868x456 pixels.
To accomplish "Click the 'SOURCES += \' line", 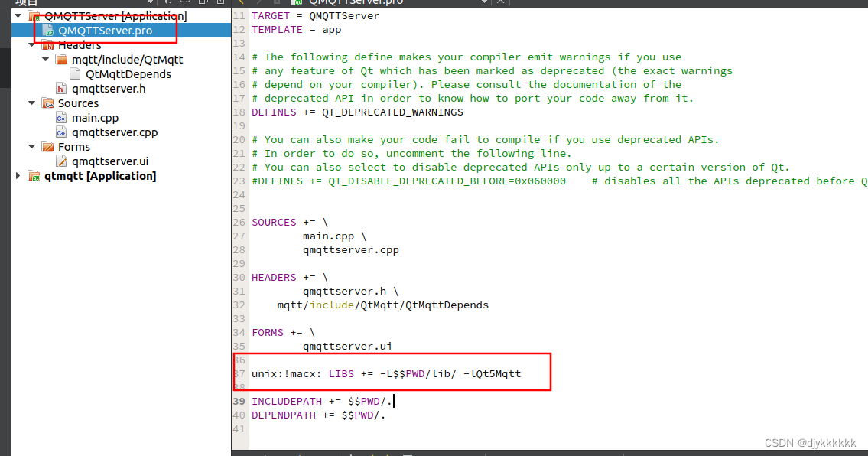I will (290, 222).
